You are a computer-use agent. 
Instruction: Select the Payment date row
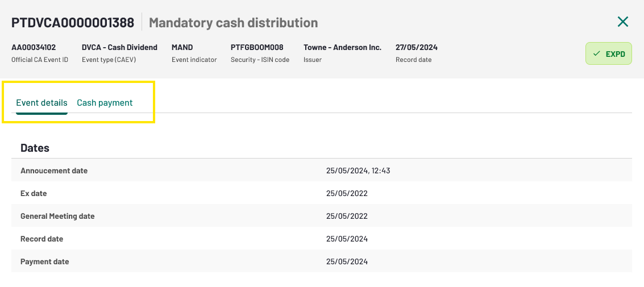pyautogui.click(x=322, y=261)
